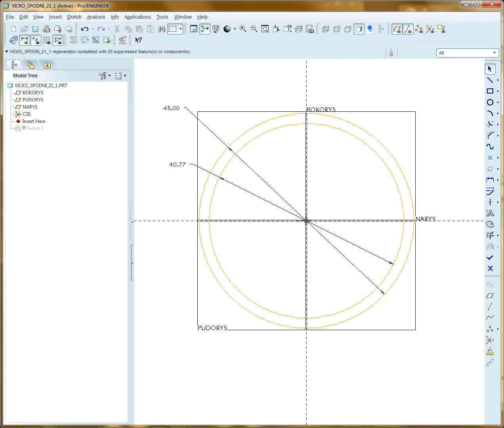This screenshot has height=428, width=504.
Task: Open the context help pointer icon
Action: point(138,40)
